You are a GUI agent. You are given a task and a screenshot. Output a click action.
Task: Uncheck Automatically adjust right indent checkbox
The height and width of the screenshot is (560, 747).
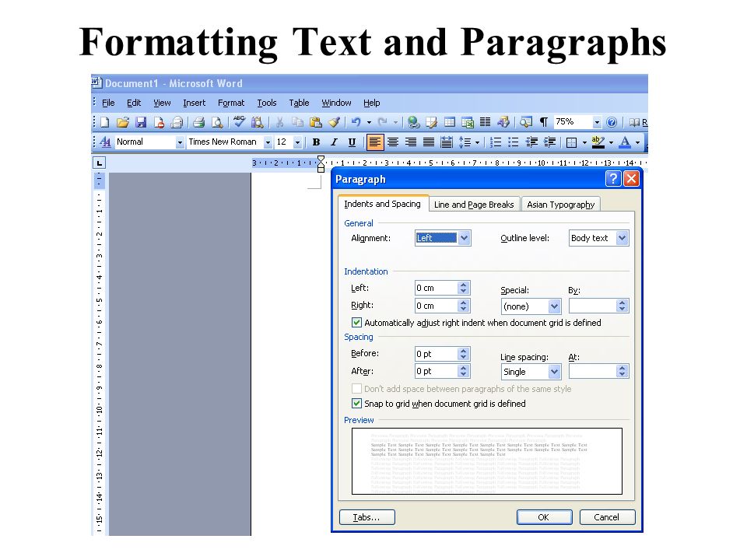point(356,322)
